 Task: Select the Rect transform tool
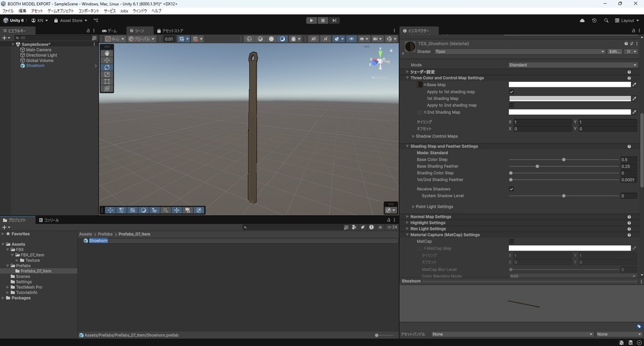(x=107, y=81)
